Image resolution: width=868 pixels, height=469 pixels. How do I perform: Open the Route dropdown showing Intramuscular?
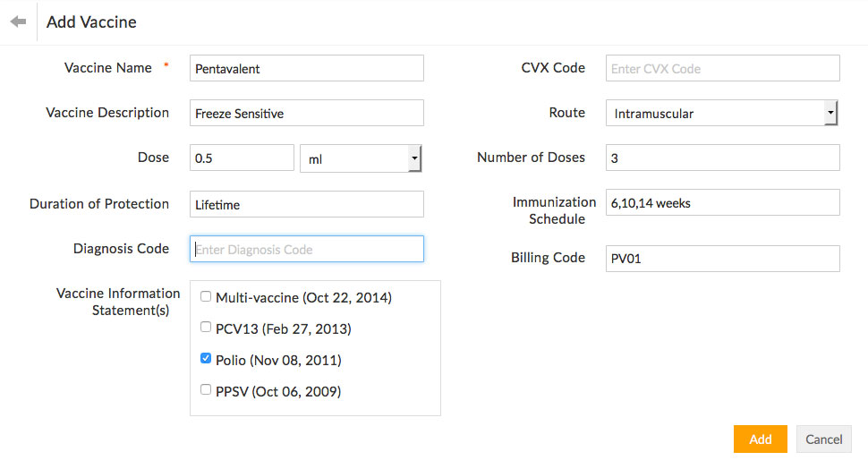point(721,113)
